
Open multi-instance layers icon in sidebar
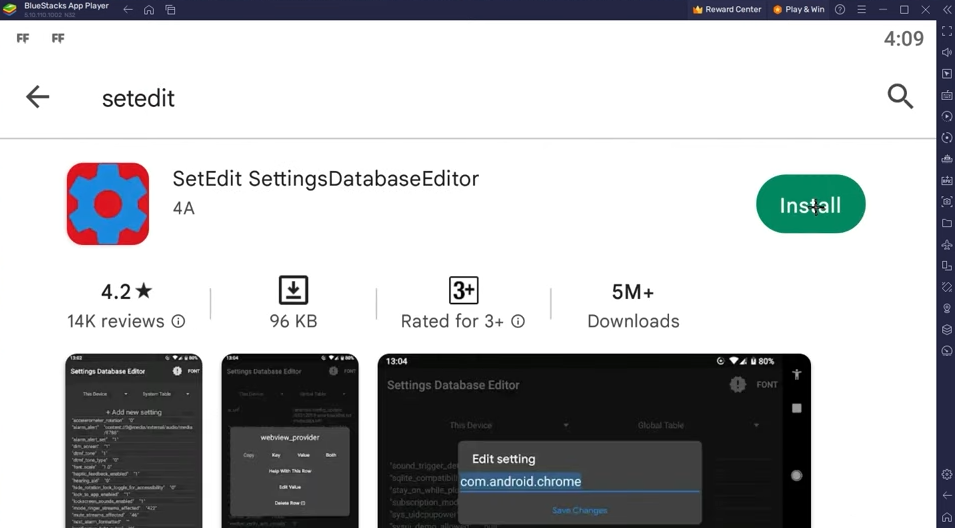pyautogui.click(x=946, y=329)
